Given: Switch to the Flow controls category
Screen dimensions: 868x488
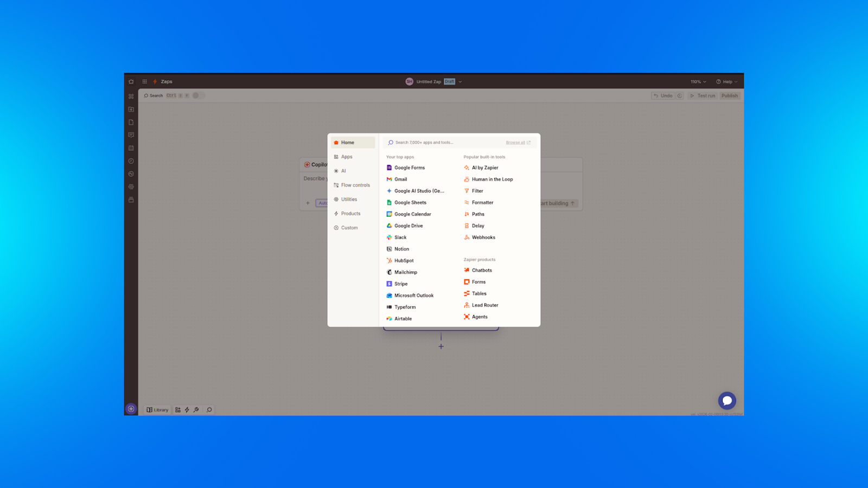Looking at the screenshot, I should coord(355,185).
